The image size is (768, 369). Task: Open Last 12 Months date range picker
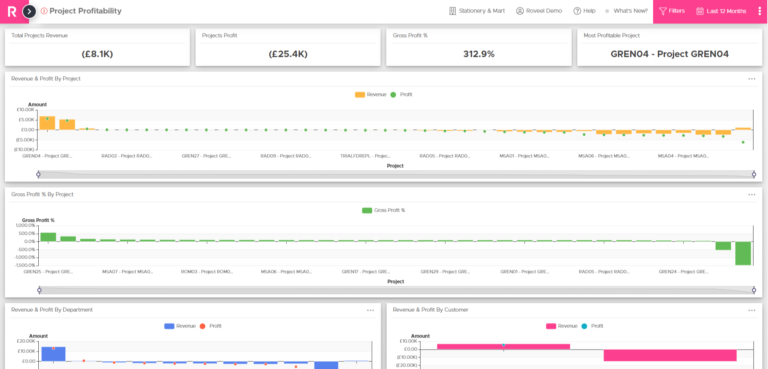click(x=721, y=11)
